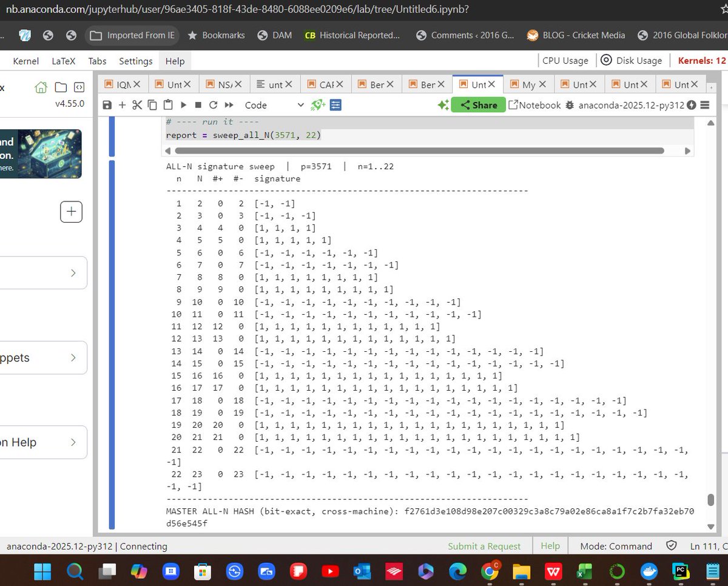Copy the selected cell in the notebook toolbar

pos(152,105)
